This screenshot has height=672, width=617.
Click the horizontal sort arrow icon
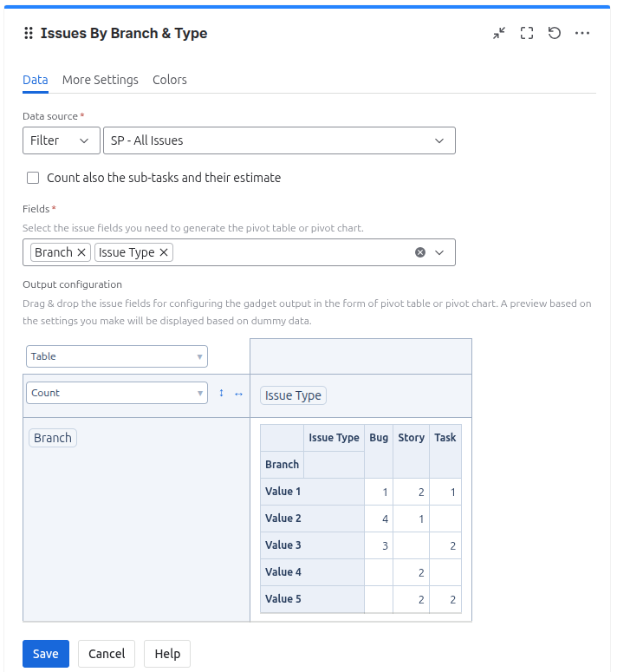pyautogui.click(x=239, y=393)
